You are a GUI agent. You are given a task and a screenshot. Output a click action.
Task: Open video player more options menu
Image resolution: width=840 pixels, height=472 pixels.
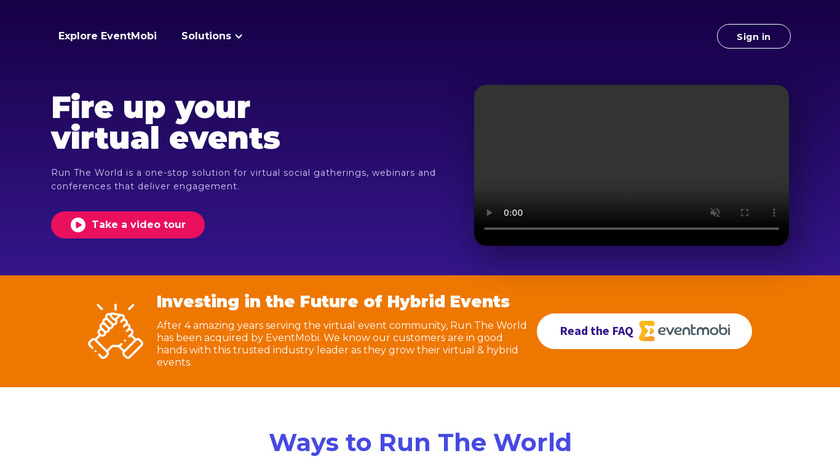click(774, 213)
